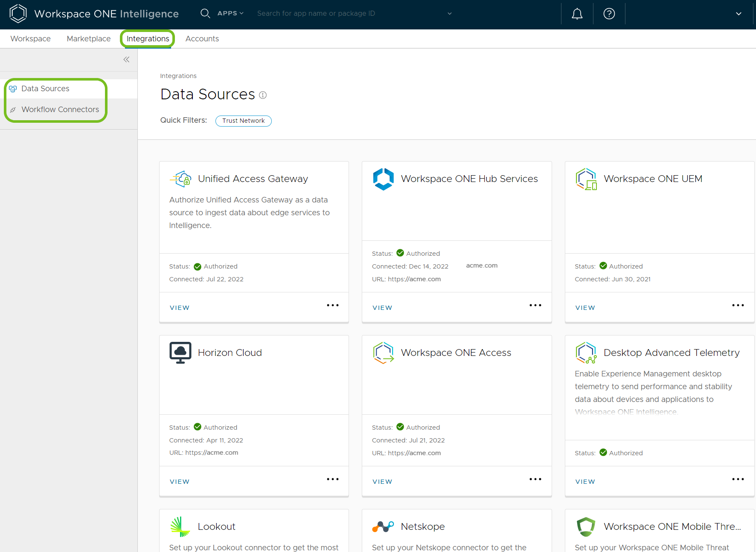Click the Workspace ONE Hub Services logo
756x552 pixels.
point(383,179)
